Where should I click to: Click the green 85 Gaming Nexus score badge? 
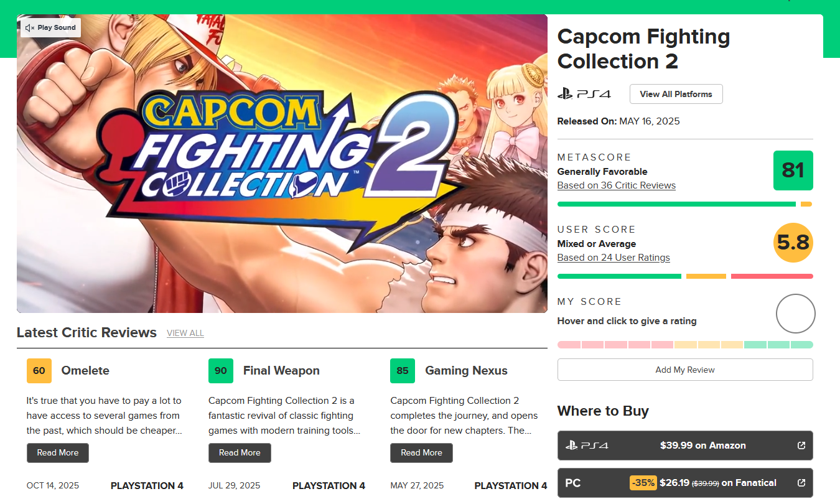pyautogui.click(x=403, y=371)
